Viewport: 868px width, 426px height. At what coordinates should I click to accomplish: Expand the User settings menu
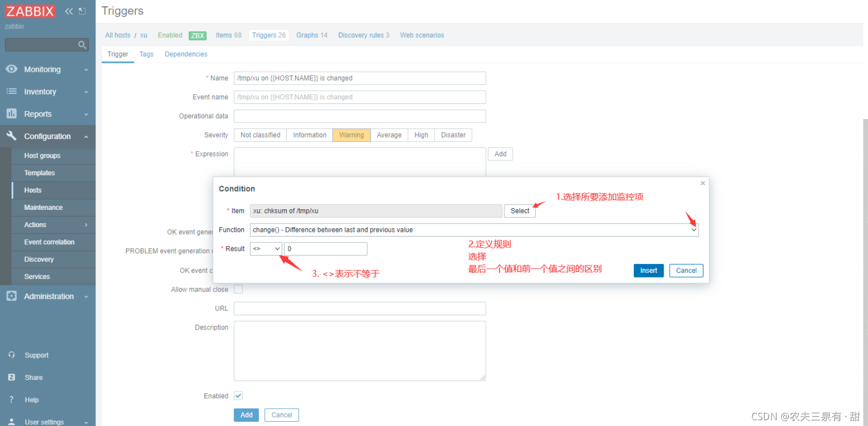(x=86, y=422)
